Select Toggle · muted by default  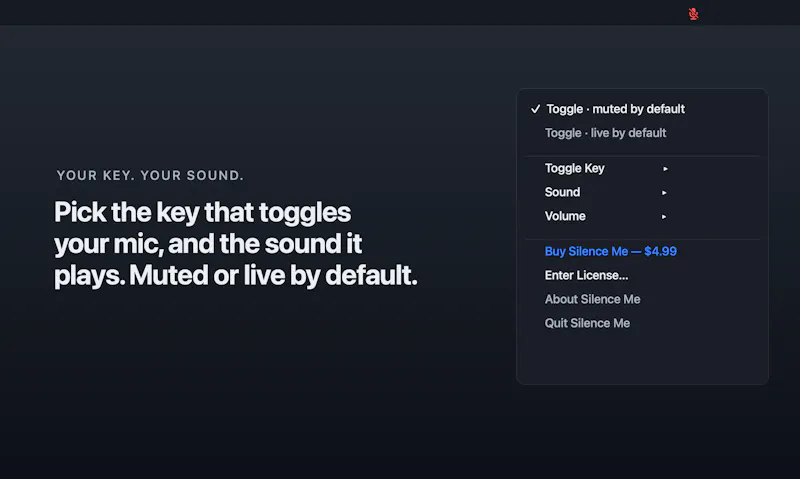tap(615, 109)
